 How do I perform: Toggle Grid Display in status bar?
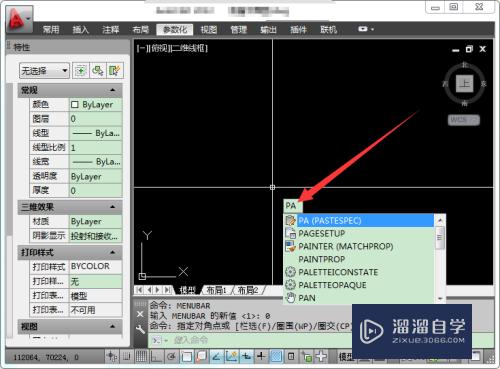(x=141, y=357)
